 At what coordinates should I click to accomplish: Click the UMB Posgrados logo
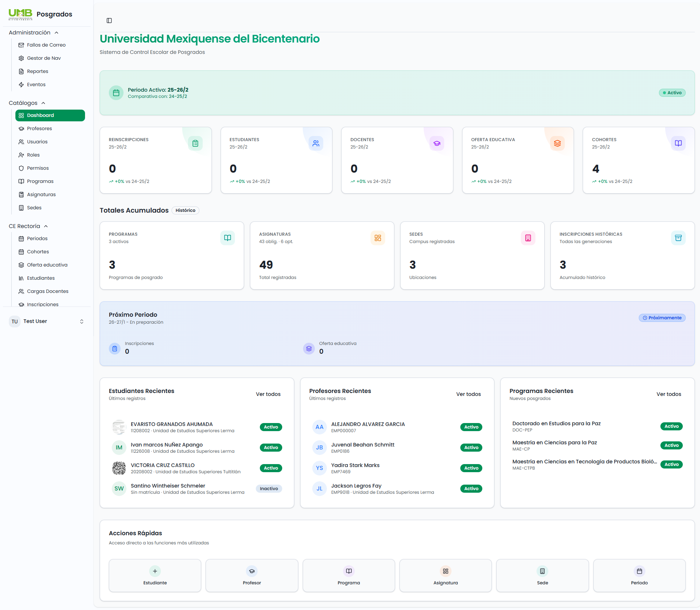coord(40,14)
